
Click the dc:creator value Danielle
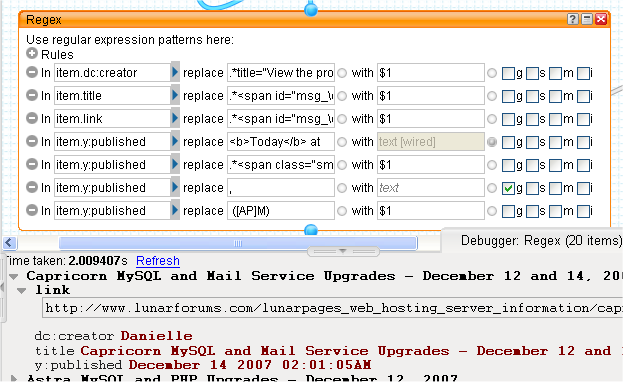[x=157, y=336]
